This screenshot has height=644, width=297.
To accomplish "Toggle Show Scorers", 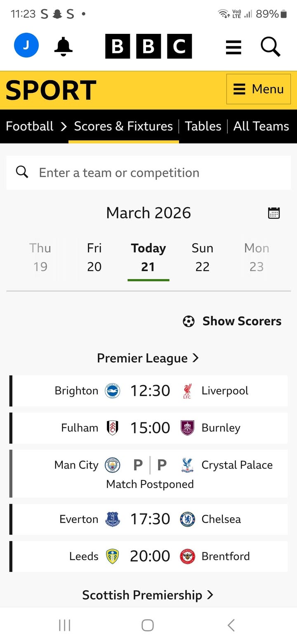I will (x=232, y=321).
